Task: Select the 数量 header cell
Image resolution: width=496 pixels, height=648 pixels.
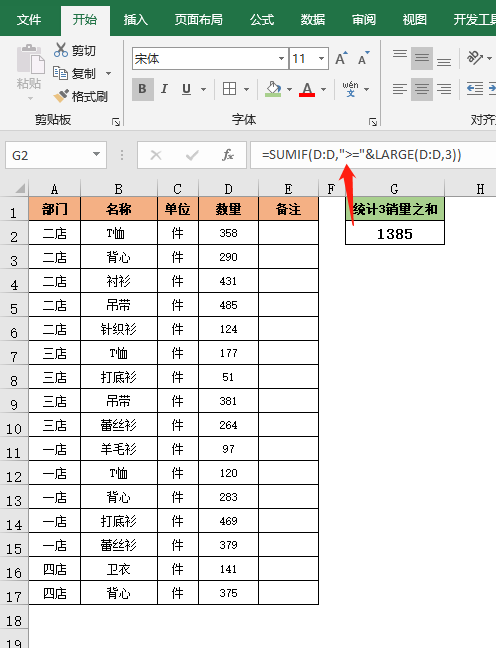Action: 228,209
